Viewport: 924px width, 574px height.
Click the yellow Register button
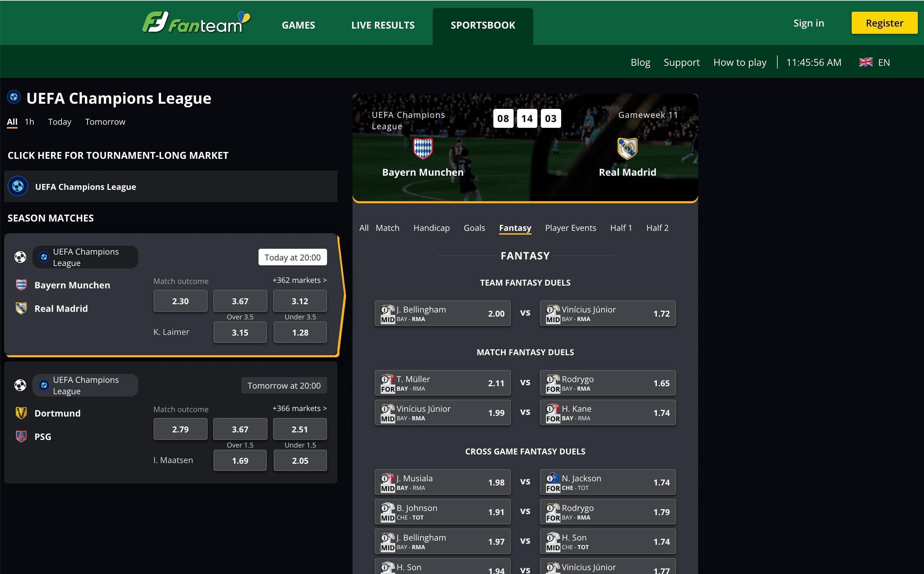[884, 23]
